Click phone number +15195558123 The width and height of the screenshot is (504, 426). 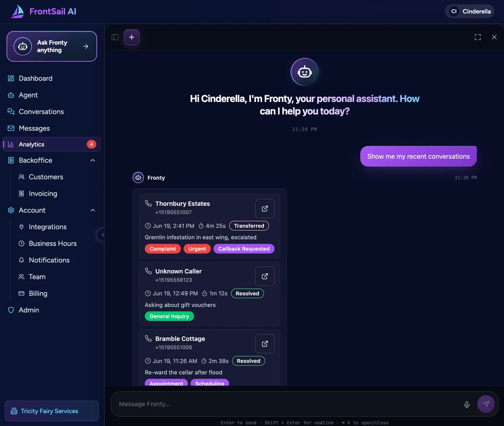tap(174, 280)
